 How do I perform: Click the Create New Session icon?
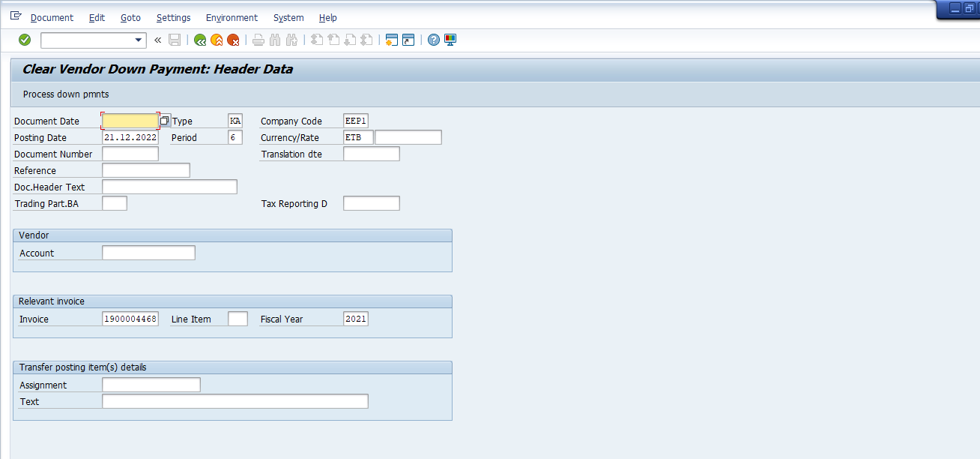point(391,40)
